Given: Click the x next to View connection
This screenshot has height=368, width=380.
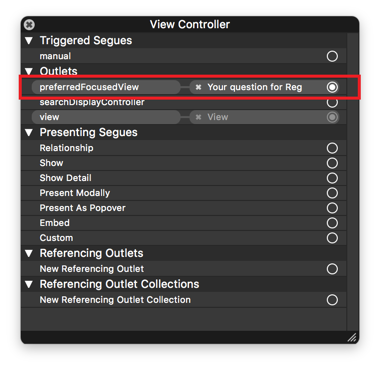Looking at the screenshot, I should coord(198,117).
